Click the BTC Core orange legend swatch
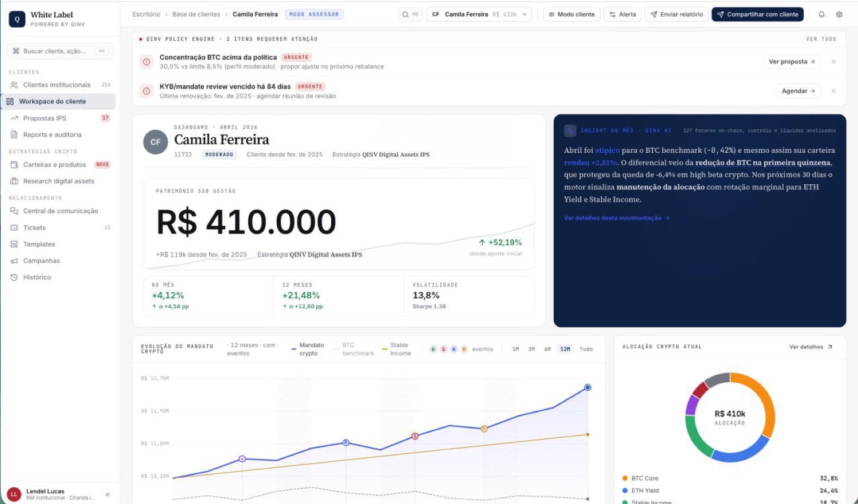 625,478
